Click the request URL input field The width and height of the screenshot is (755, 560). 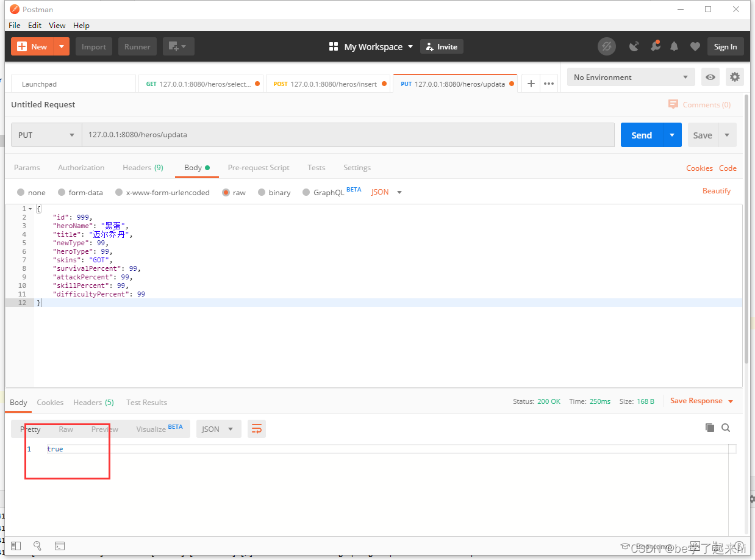point(348,135)
